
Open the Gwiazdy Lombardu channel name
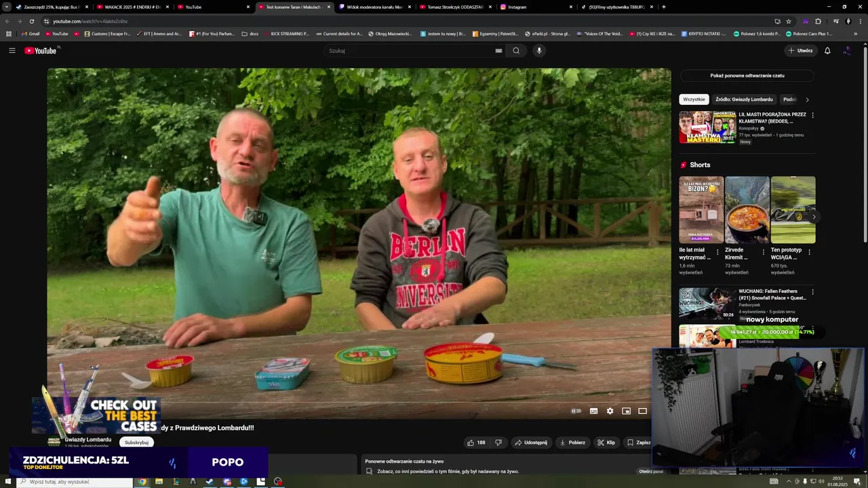click(x=88, y=439)
